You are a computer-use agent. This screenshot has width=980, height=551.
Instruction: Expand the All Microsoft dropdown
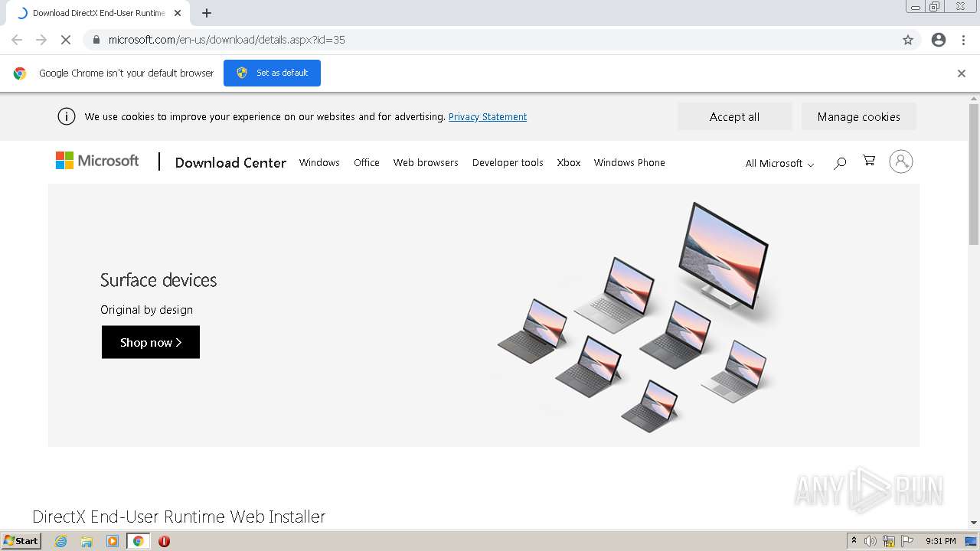click(x=780, y=163)
